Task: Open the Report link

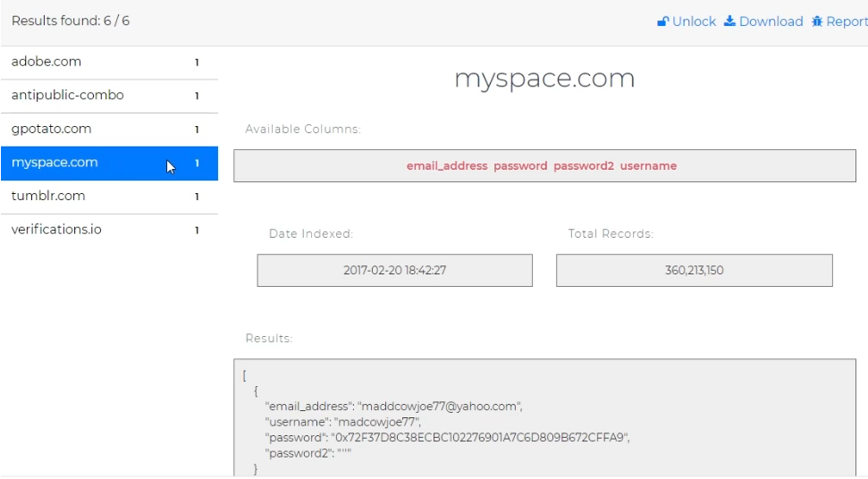Action: [x=839, y=21]
